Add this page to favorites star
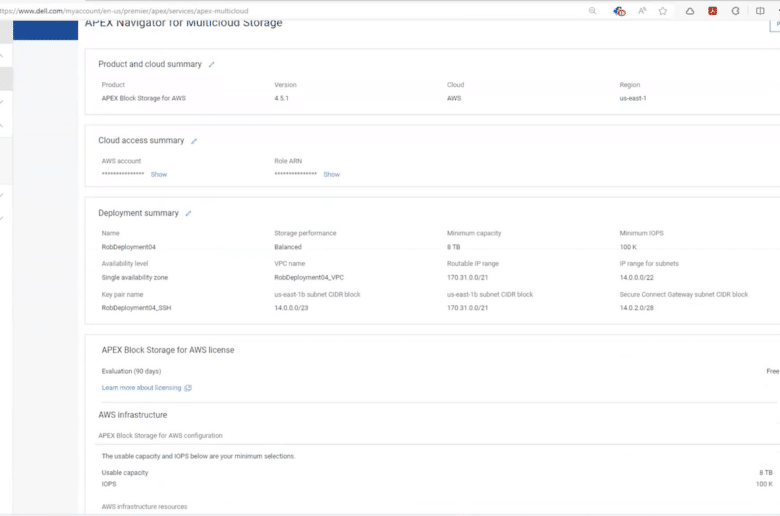 pos(663,11)
